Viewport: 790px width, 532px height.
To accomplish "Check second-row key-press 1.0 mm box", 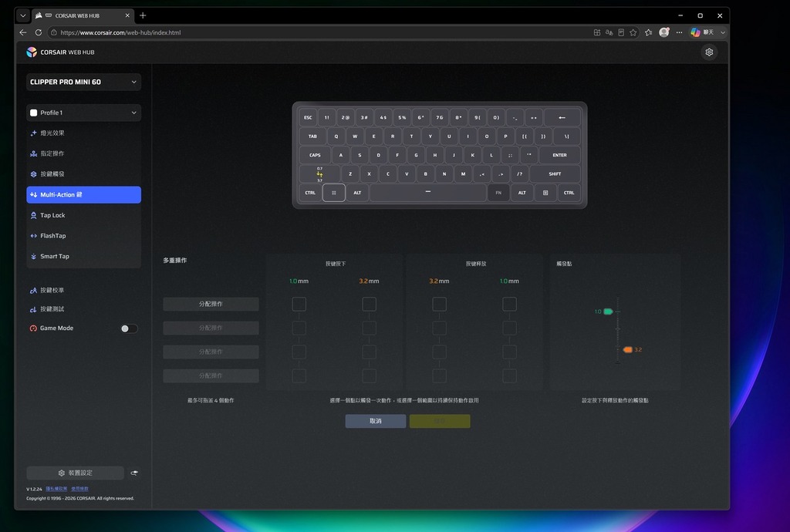I will [299, 328].
